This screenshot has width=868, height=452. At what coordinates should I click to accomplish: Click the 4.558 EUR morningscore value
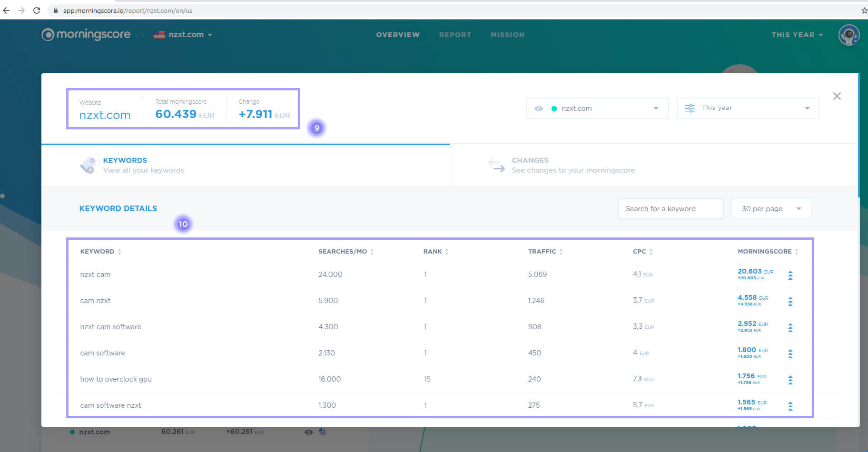click(753, 298)
